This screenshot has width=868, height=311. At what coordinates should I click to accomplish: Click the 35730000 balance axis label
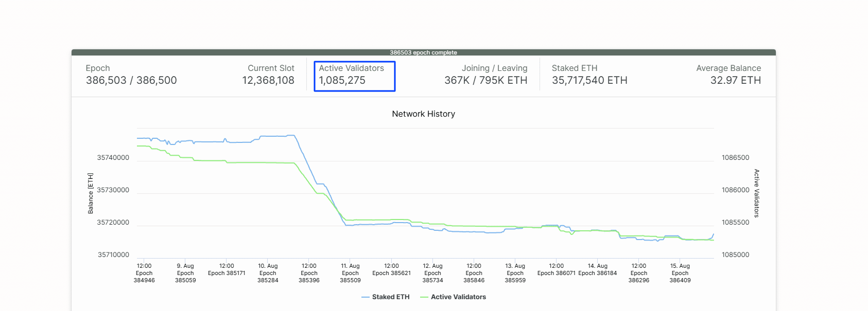point(113,190)
